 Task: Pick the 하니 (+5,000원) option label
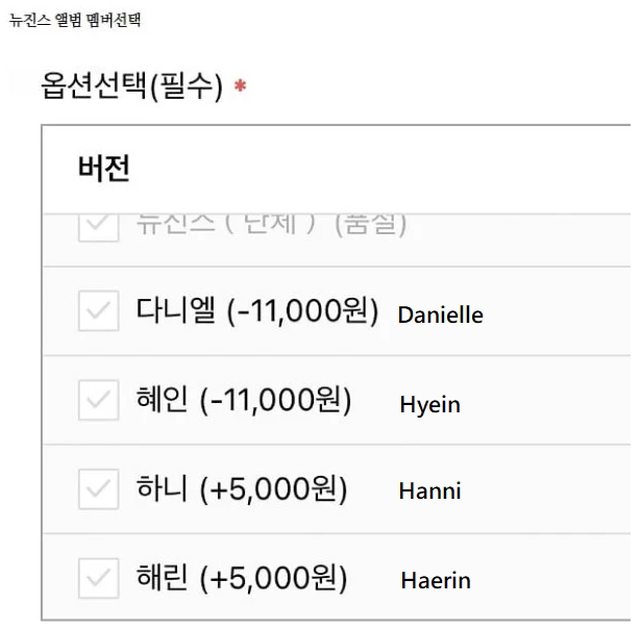(x=241, y=489)
